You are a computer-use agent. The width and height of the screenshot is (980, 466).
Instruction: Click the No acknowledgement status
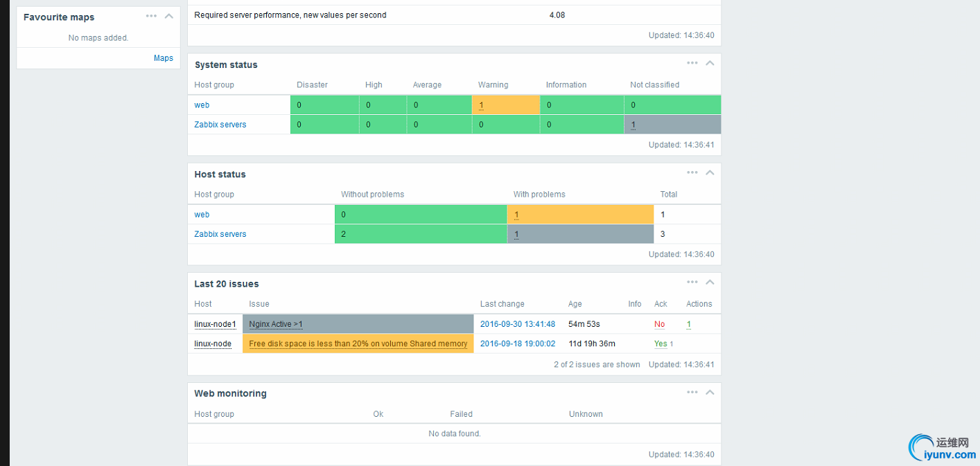pos(659,324)
